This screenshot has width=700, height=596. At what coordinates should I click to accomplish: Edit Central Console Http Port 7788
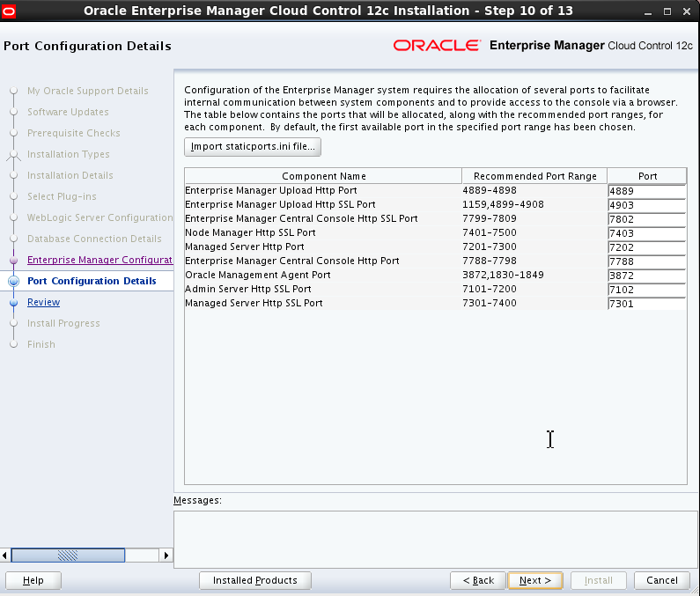coord(646,261)
